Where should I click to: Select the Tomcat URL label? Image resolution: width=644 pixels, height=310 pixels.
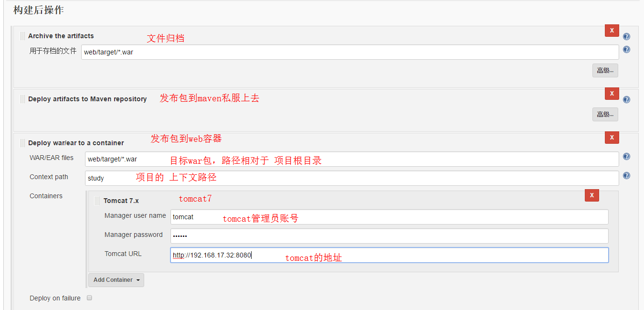[123, 254]
